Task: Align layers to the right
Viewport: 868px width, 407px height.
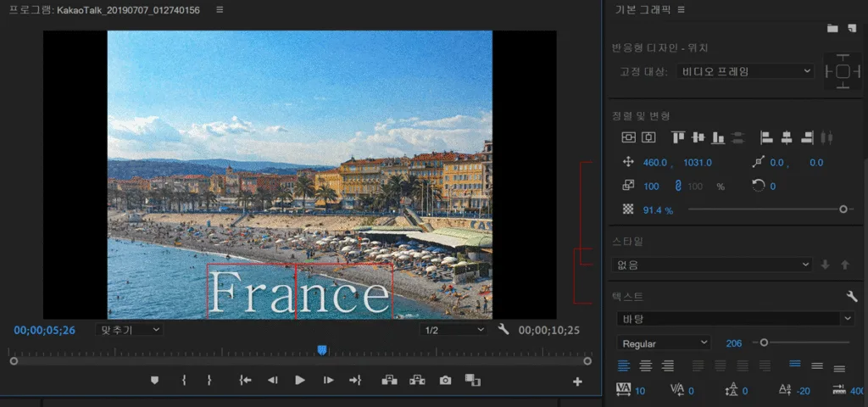Action: click(x=807, y=137)
